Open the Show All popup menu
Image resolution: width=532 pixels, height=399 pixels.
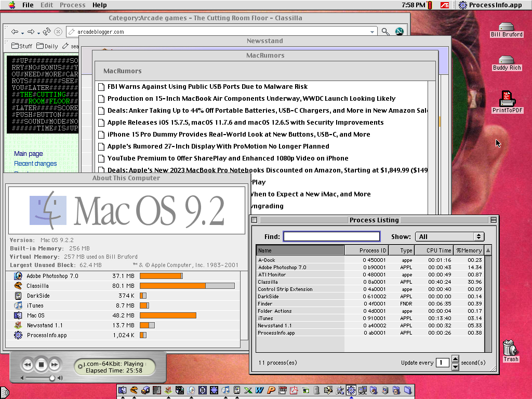450,236
